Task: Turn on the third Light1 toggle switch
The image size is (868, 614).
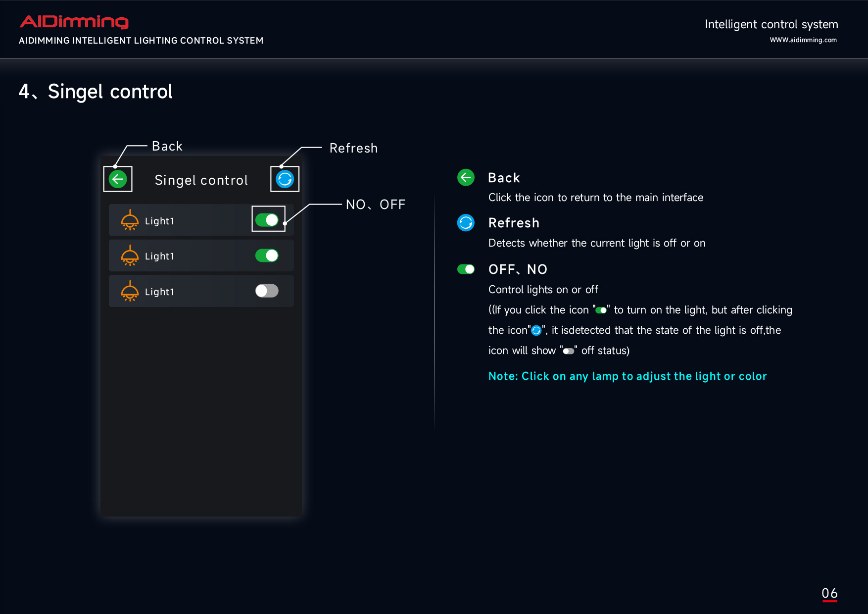Action: [267, 291]
